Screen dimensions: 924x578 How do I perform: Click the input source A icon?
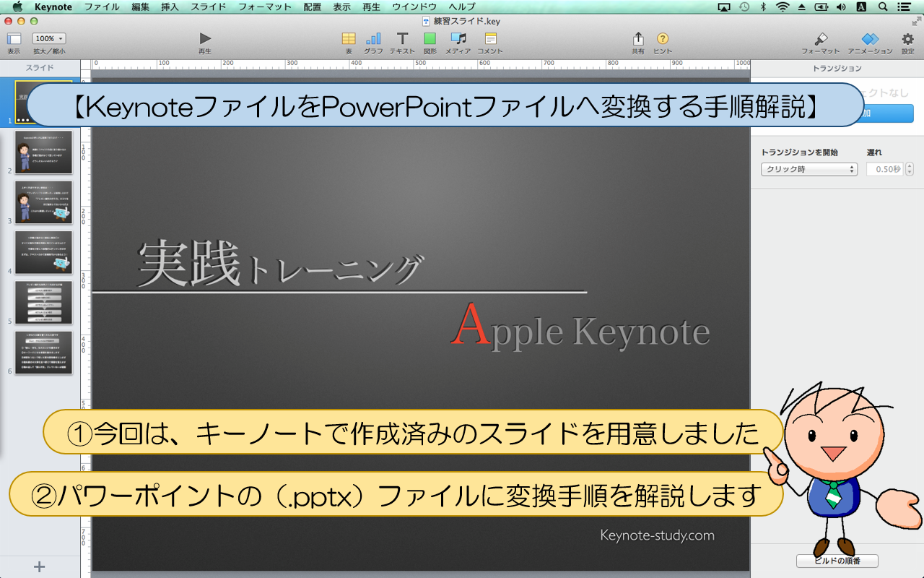(x=861, y=7)
